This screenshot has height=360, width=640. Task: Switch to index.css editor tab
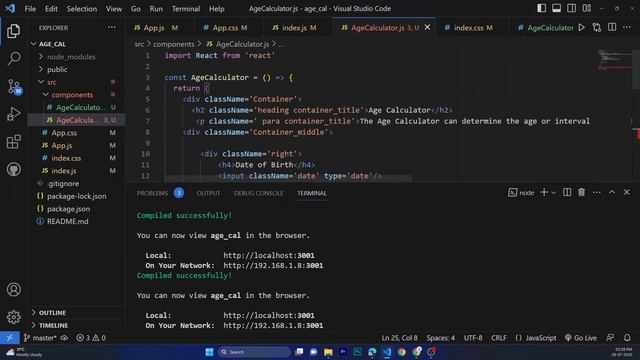(x=468, y=27)
